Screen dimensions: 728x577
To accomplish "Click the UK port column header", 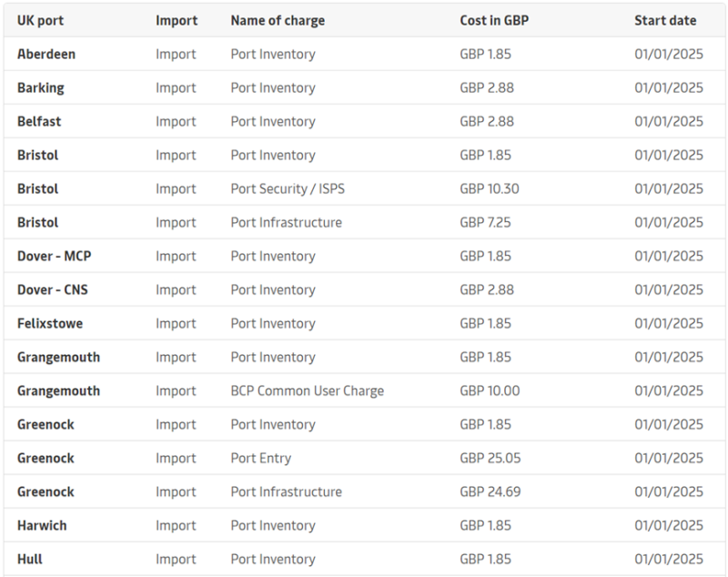I will coord(40,20).
